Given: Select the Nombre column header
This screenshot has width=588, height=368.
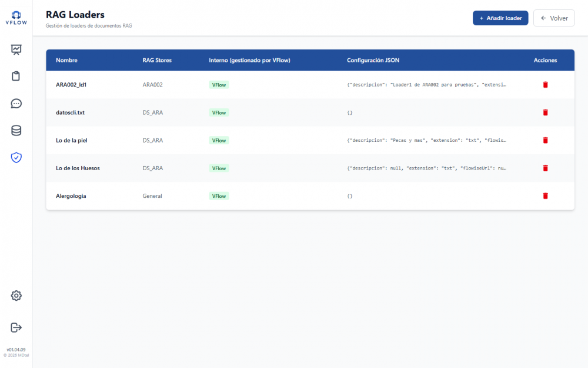Looking at the screenshot, I should pos(67,60).
